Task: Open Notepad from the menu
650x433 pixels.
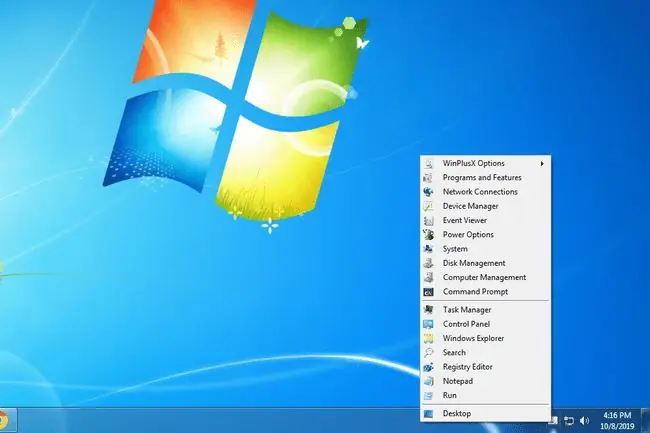Action: pyautogui.click(x=485, y=381)
